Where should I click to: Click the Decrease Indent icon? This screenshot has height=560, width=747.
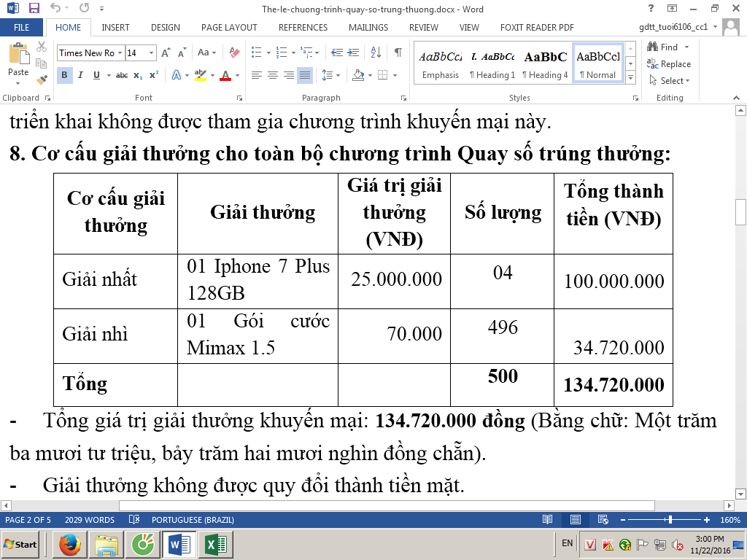pyautogui.click(x=337, y=52)
